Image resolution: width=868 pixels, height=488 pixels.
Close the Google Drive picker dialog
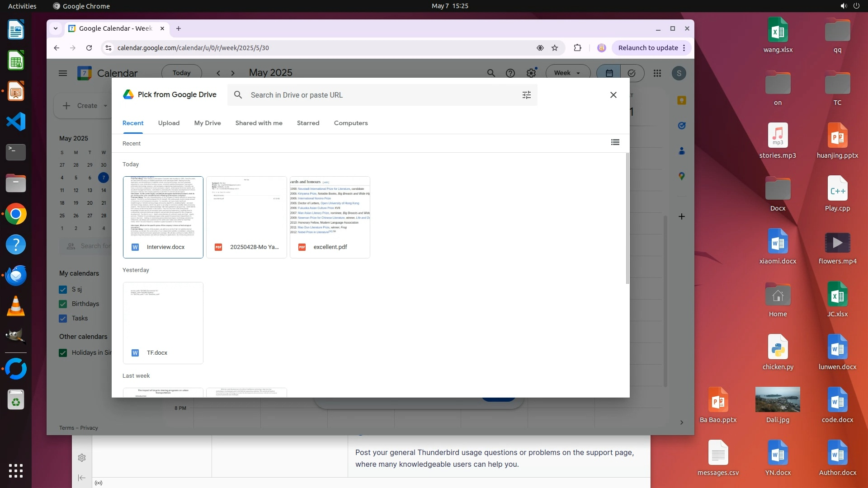(x=613, y=95)
